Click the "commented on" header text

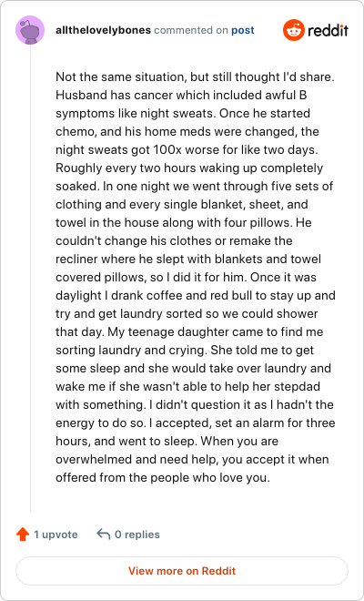[191, 30]
